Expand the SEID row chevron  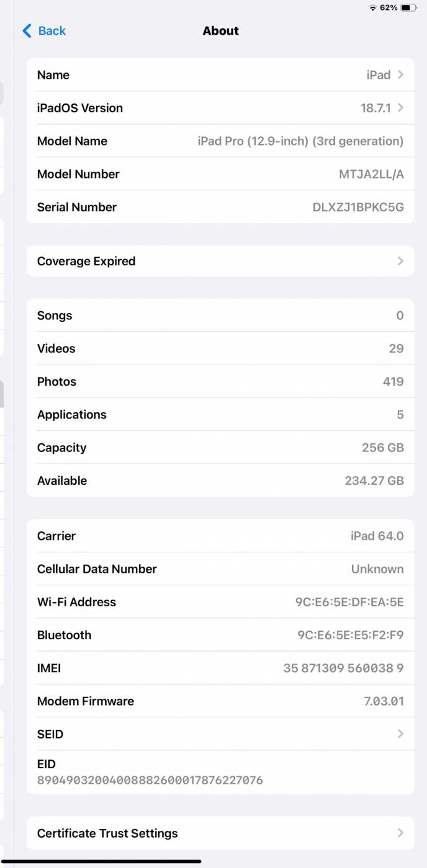tap(401, 734)
